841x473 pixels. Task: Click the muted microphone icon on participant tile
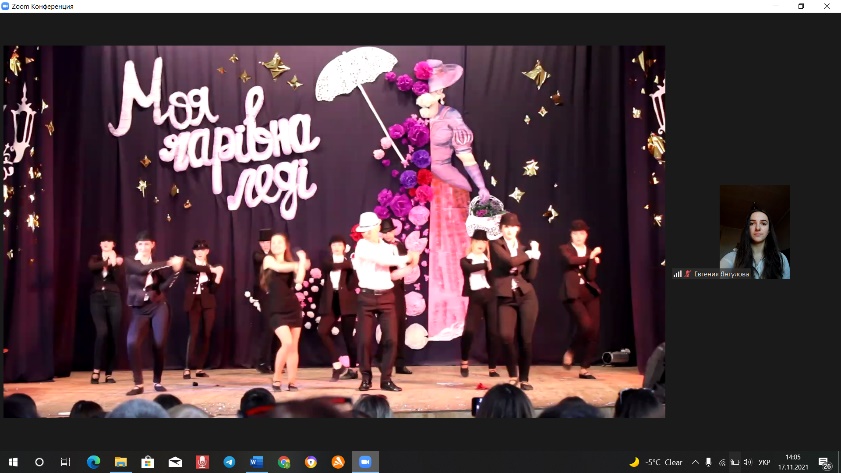click(687, 273)
